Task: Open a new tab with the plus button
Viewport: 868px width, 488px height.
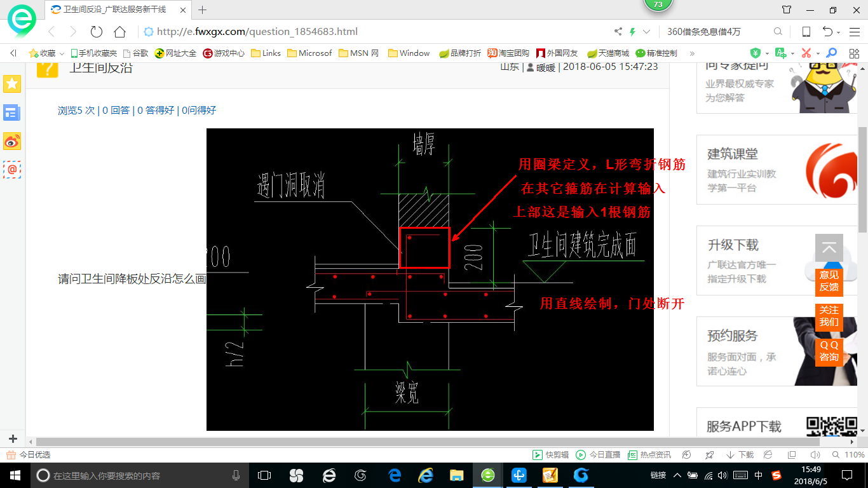Action: point(203,10)
